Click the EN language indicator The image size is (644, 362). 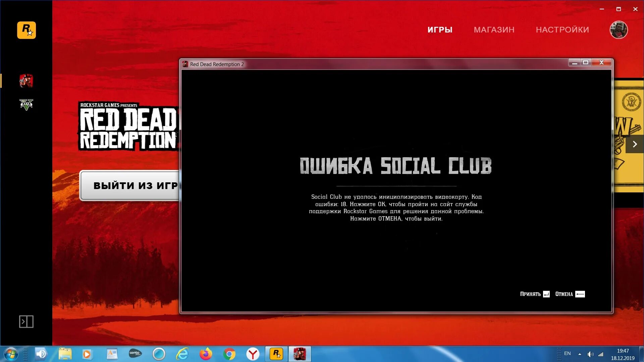567,353
